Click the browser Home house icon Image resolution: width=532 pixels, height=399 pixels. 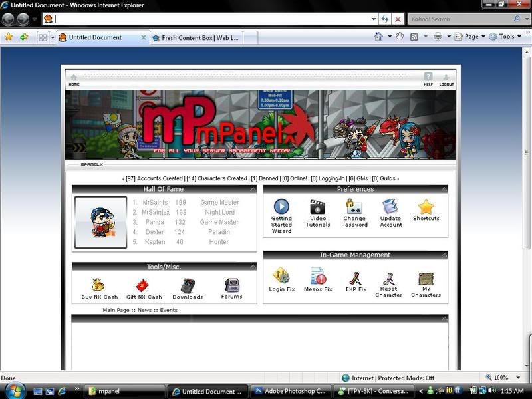click(378, 37)
